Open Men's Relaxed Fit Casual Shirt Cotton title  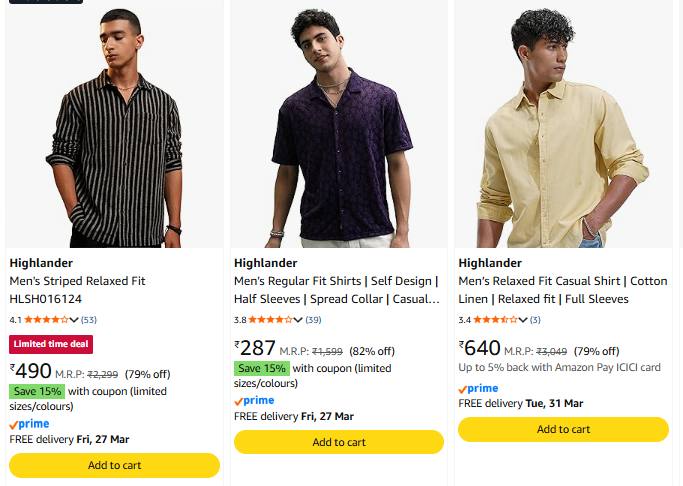pyautogui.click(x=562, y=290)
